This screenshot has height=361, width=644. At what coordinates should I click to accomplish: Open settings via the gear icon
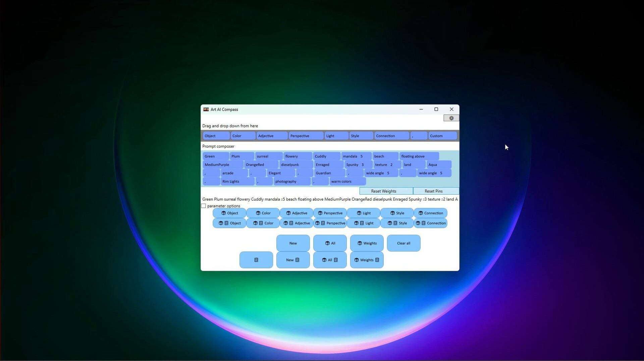click(451, 118)
